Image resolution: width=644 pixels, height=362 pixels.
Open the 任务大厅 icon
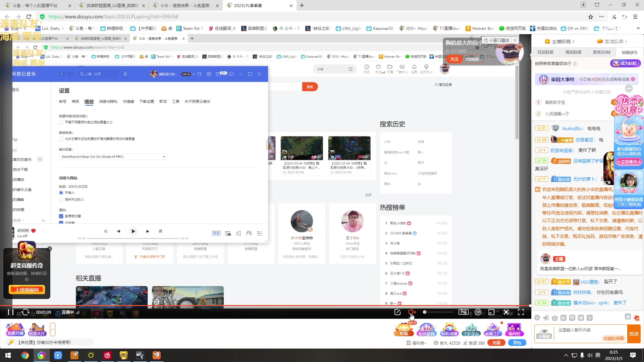pyautogui.click(x=37, y=329)
